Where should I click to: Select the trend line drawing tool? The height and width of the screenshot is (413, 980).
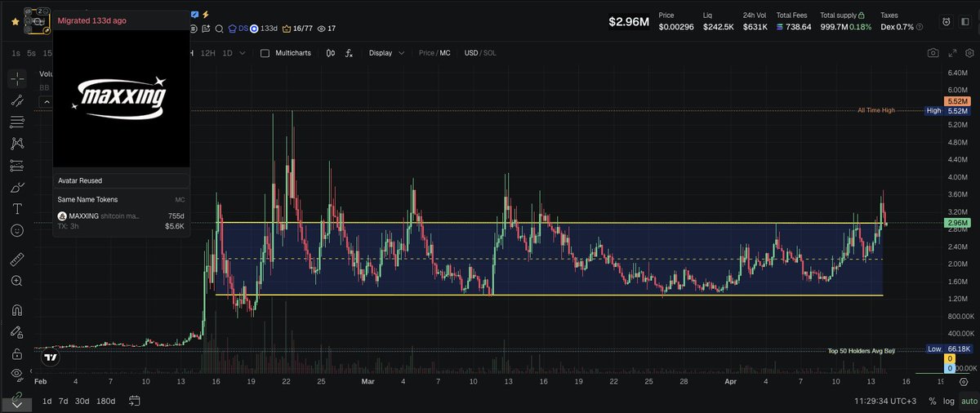17,101
